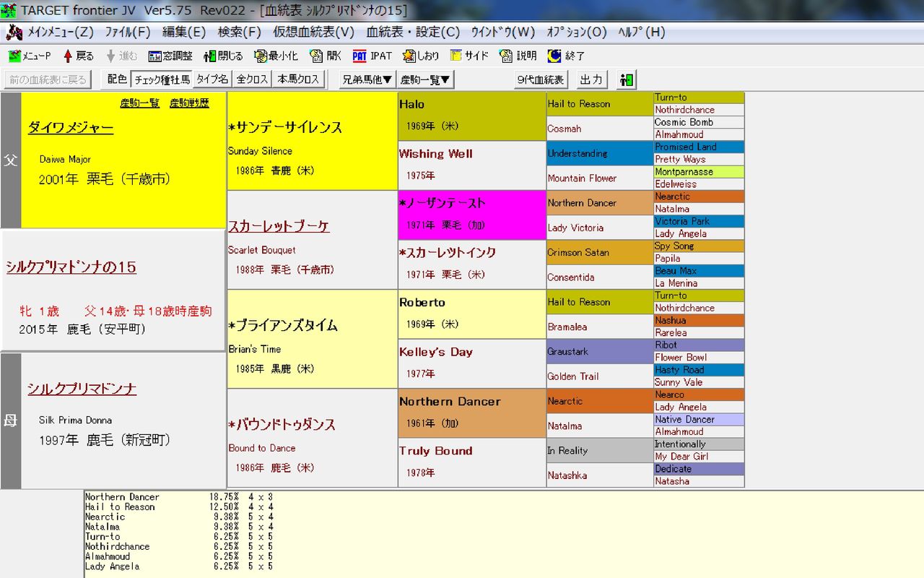Click the Hasty Road cell
Image resolution: width=924 pixels, height=578 pixels.
(x=699, y=369)
